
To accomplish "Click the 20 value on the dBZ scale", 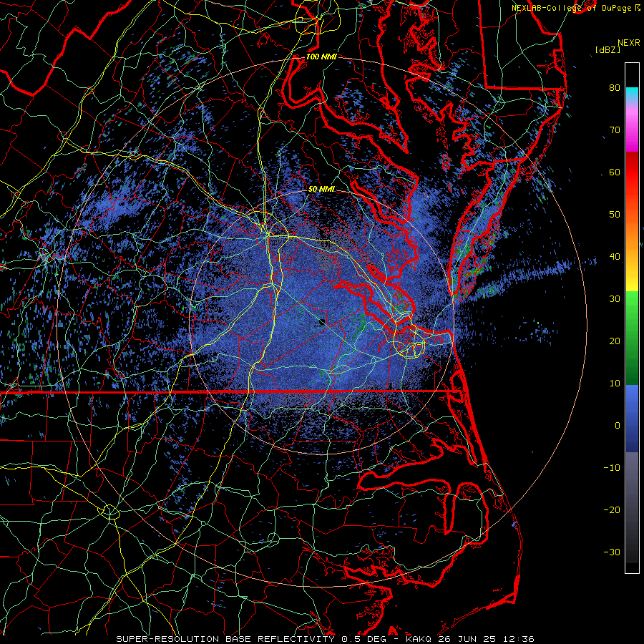I will [x=615, y=341].
